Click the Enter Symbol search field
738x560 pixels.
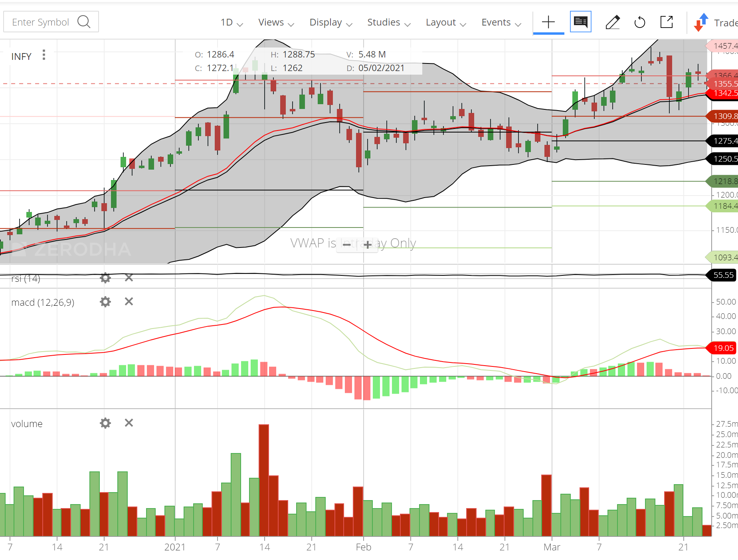pyautogui.click(x=51, y=22)
